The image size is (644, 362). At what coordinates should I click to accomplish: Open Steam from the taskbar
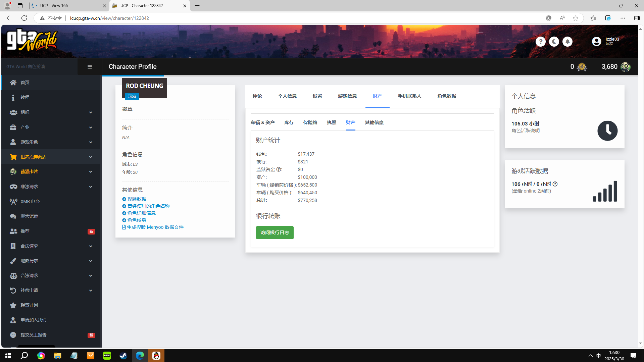pyautogui.click(x=123, y=356)
